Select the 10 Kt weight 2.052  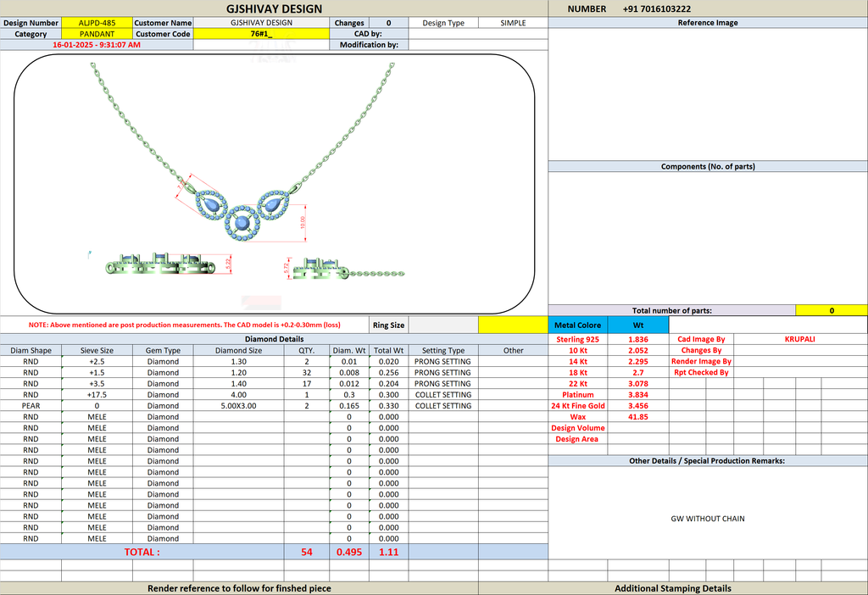pos(638,350)
